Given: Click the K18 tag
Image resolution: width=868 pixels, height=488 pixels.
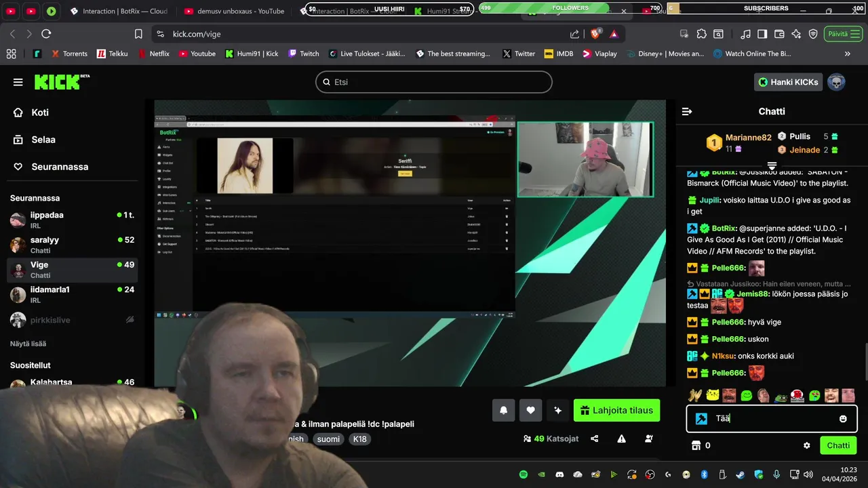Looking at the screenshot, I should (x=359, y=439).
